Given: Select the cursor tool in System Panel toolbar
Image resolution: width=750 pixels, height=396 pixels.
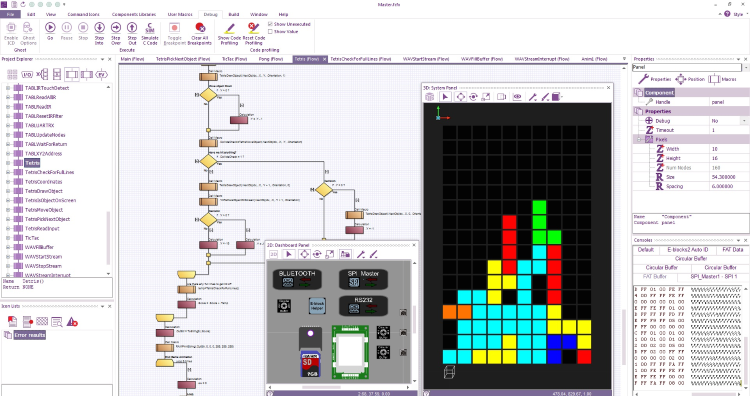Looking at the screenshot, I should tap(445, 97).
